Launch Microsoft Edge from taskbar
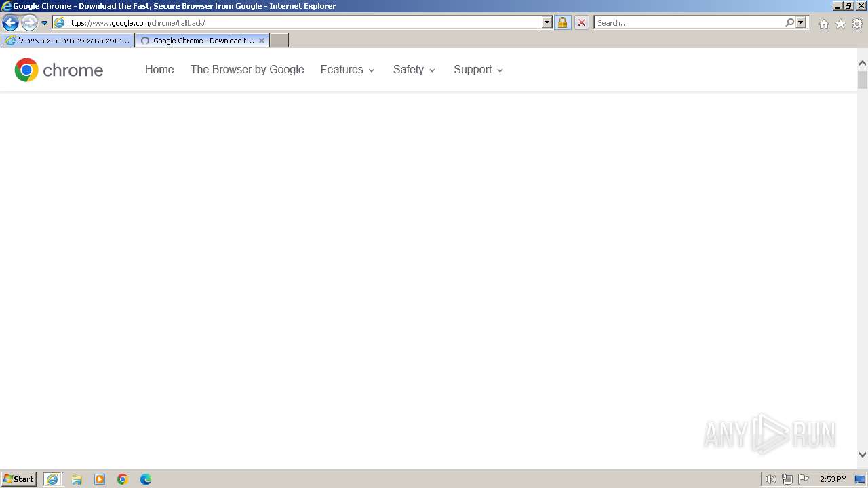The image size is (868, 488). 146,479
